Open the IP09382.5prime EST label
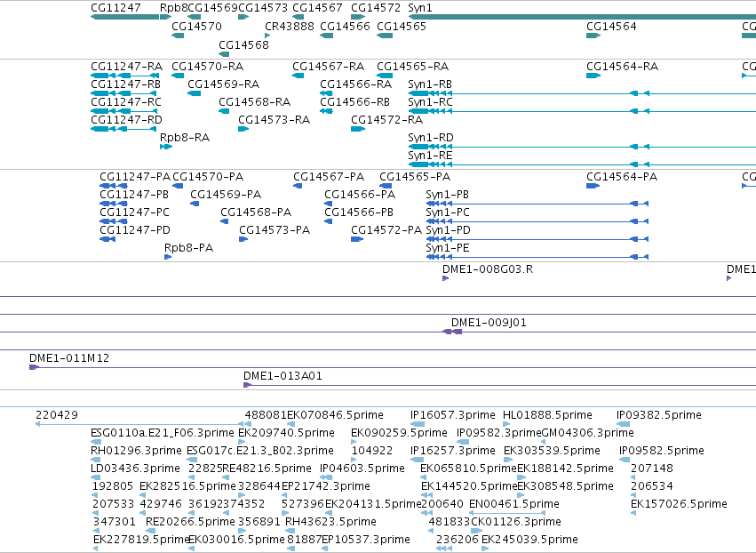Viewport: 756px width, 553px height. 659,415
